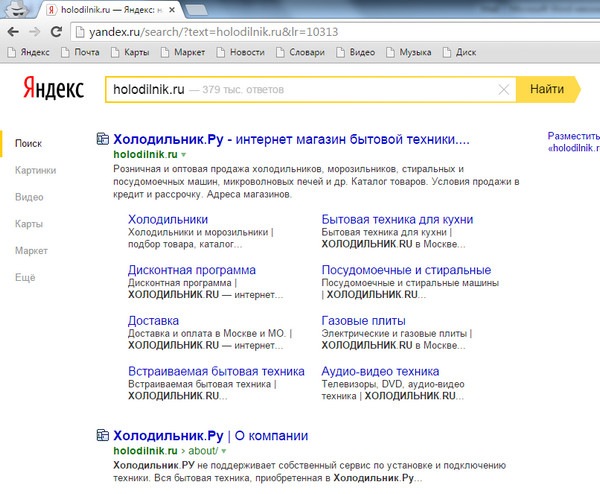
Task: Click the browser Back arrow
Action: coord(13,32)
